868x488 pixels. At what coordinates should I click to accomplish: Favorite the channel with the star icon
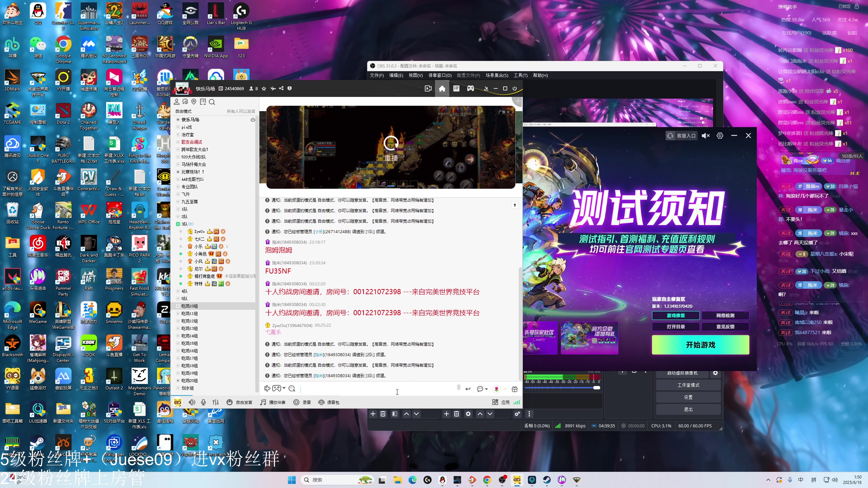pyautogui.click(x=264, y=88)
